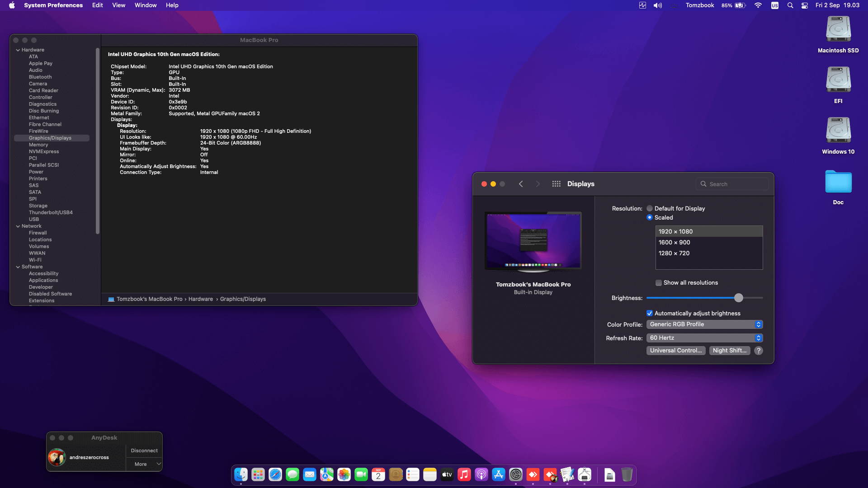Launch Safari from the dock
Screen dimensions: 868x488
pos(275,474)
